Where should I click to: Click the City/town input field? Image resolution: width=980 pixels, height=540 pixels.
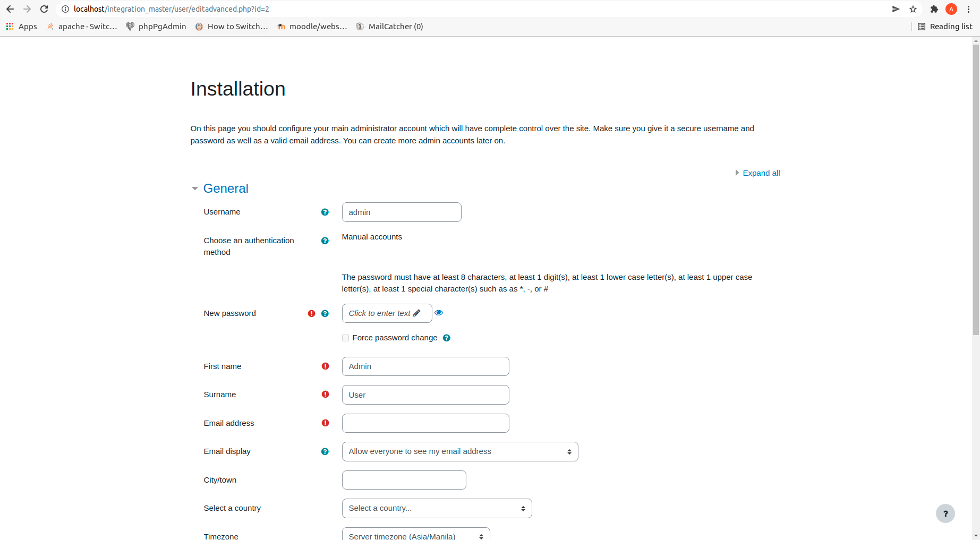[404, 480]
